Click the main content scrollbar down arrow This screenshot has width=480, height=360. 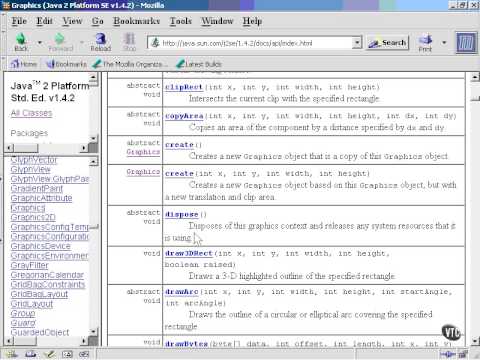click(475, 341)
